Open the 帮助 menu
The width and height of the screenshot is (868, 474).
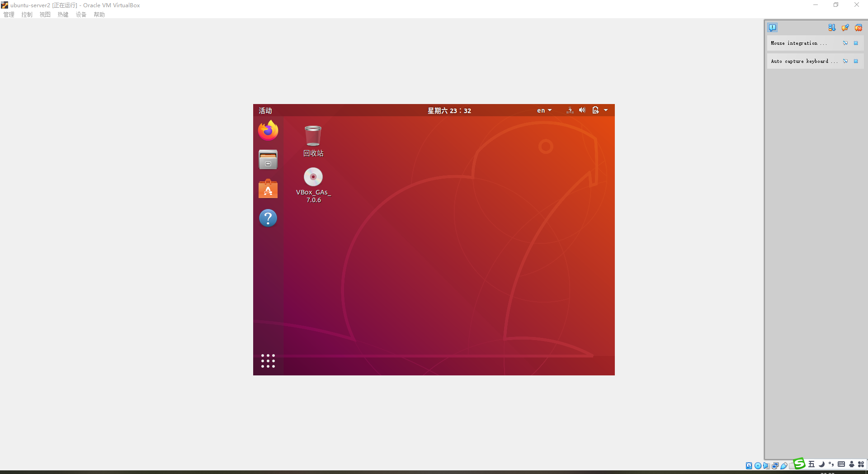(99, 14)
